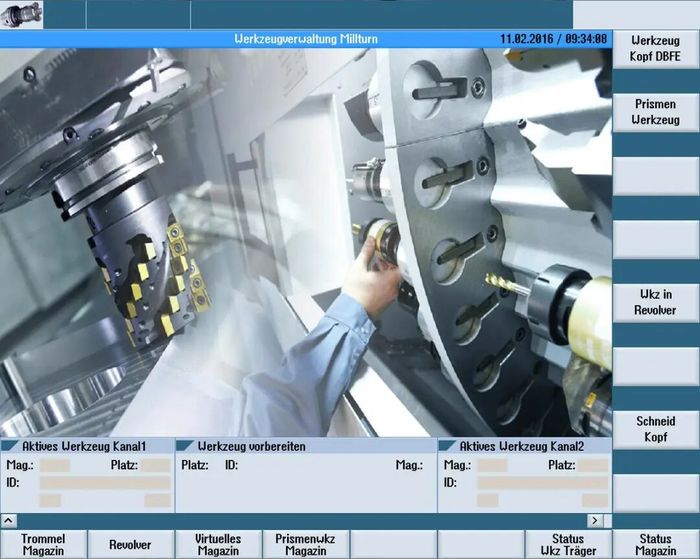700x559 pixels.
Task: Click the Mag. field in Kanal1 panel
Action: tap(55, 465)
